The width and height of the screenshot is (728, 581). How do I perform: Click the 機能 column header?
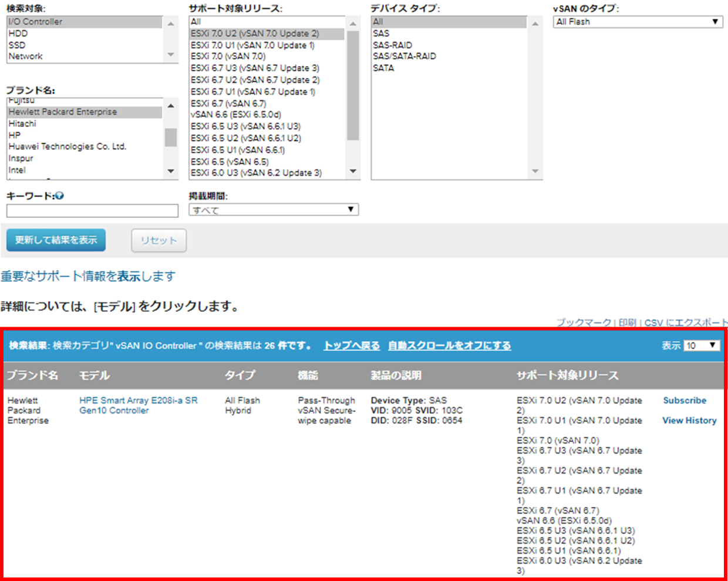pos(308,375)
